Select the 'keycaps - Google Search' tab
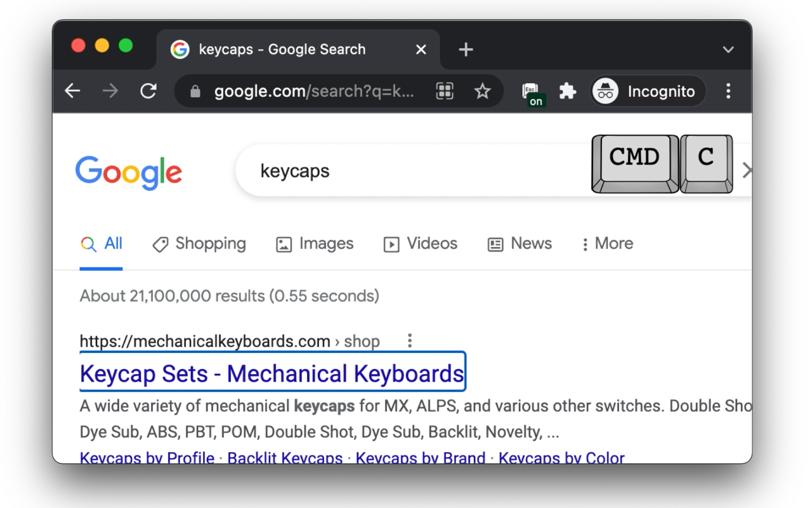 [x=298, y=50]
